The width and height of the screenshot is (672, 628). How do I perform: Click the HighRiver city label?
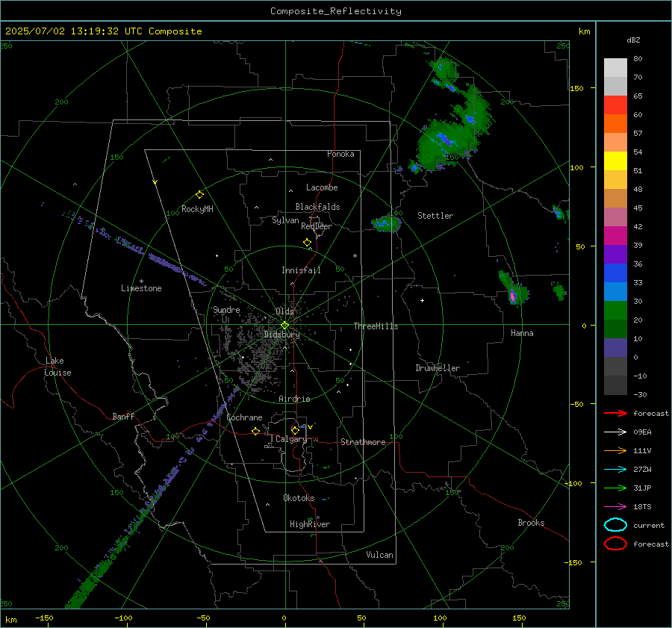310,524
